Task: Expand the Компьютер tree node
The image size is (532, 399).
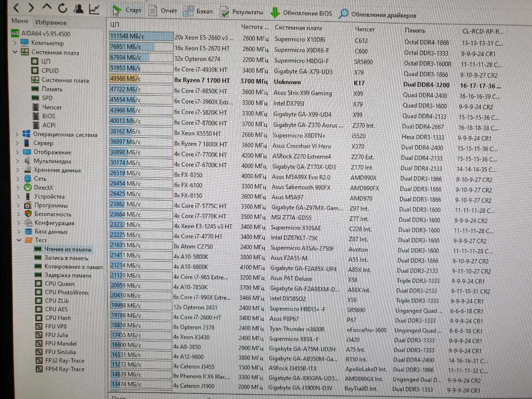Action: pyautogui.click(x=15, y=43)
